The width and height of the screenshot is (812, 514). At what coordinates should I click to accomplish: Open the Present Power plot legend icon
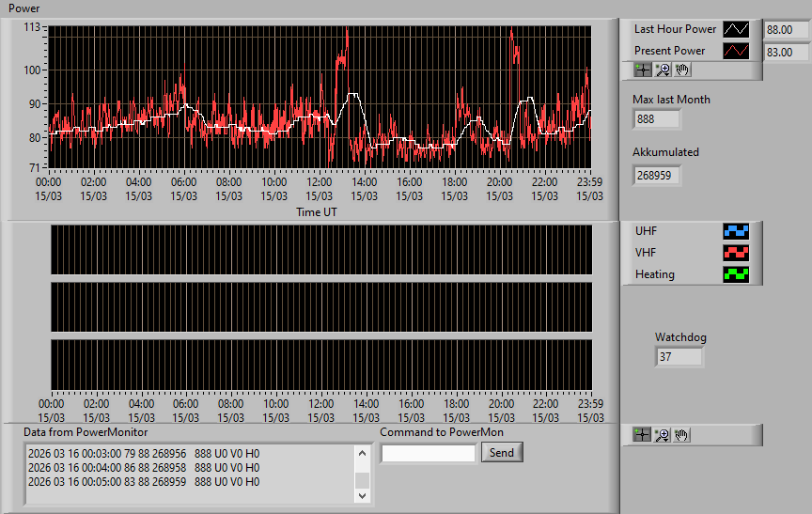pos(736,51)
